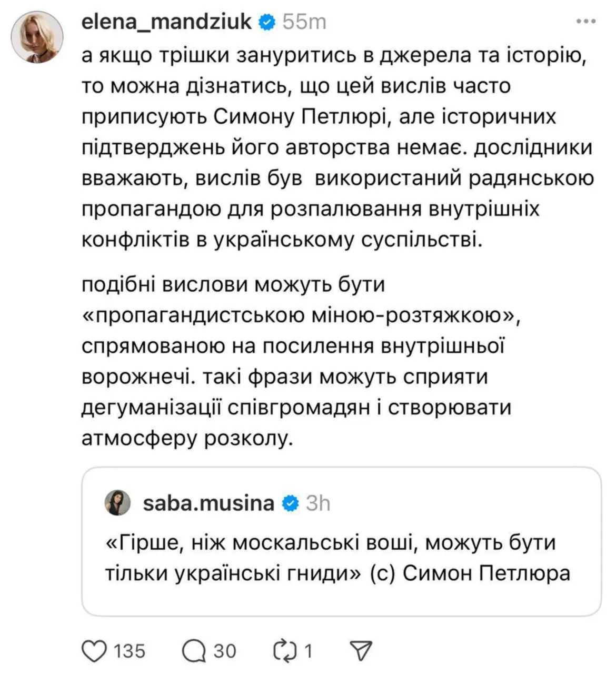
Task: Like the post with the heart icon
Action: point(95,651)
